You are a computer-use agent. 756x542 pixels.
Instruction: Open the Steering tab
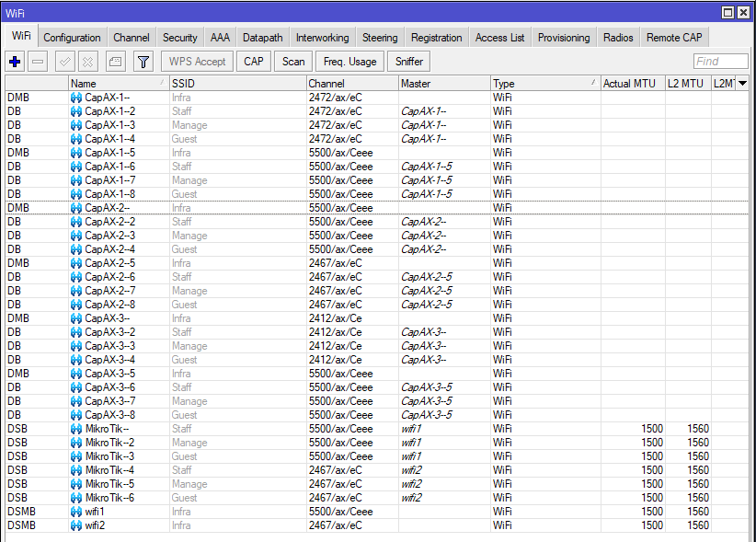point(379,38)
